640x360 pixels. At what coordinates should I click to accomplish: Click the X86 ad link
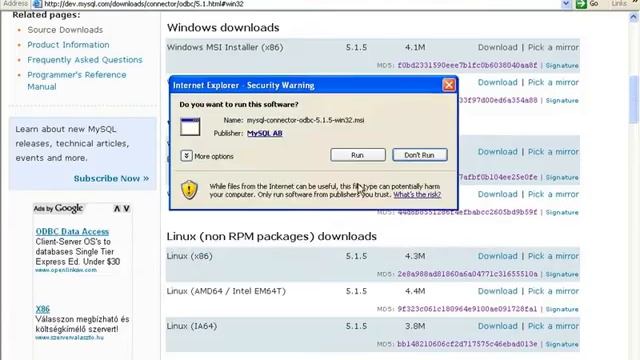[42, 309]
